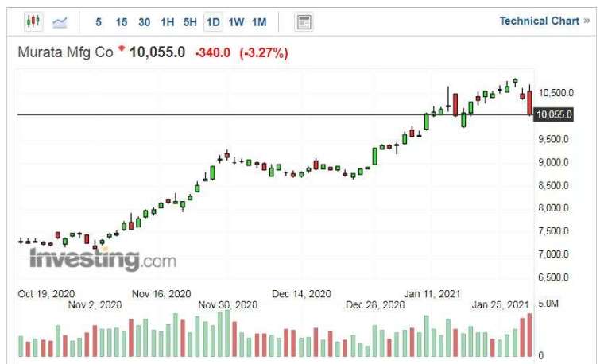The height and width of the screenshot is (364, 604).
Task: Select the candlestick chart type icon
Action: 33,21
